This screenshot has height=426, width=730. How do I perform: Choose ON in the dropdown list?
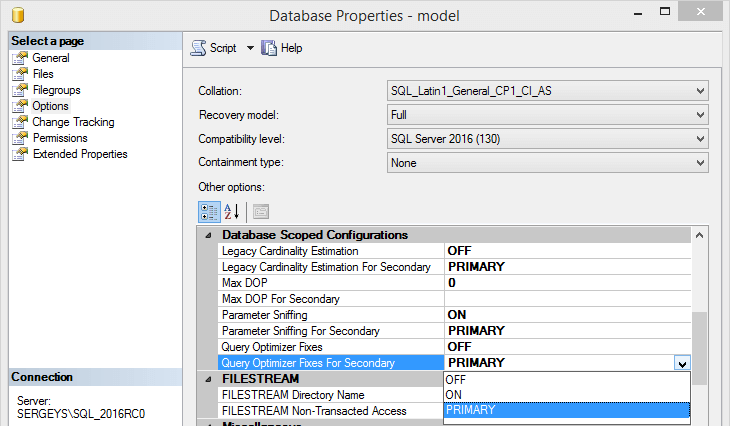[567, 395]
